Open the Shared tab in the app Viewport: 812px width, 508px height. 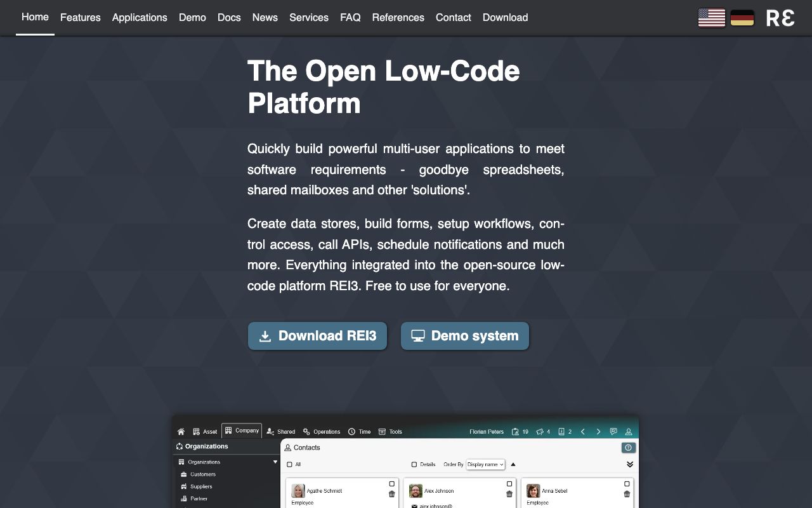click(x=281, y=432)
